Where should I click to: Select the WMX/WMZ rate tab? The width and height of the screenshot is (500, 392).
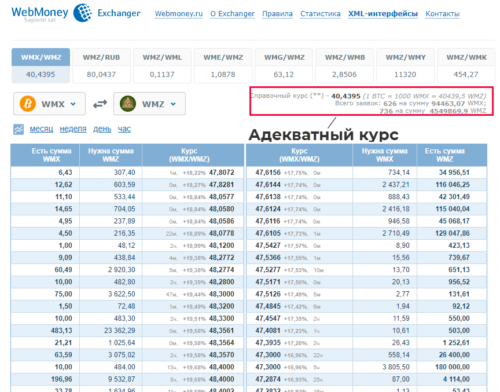click(x=41, y=65)
